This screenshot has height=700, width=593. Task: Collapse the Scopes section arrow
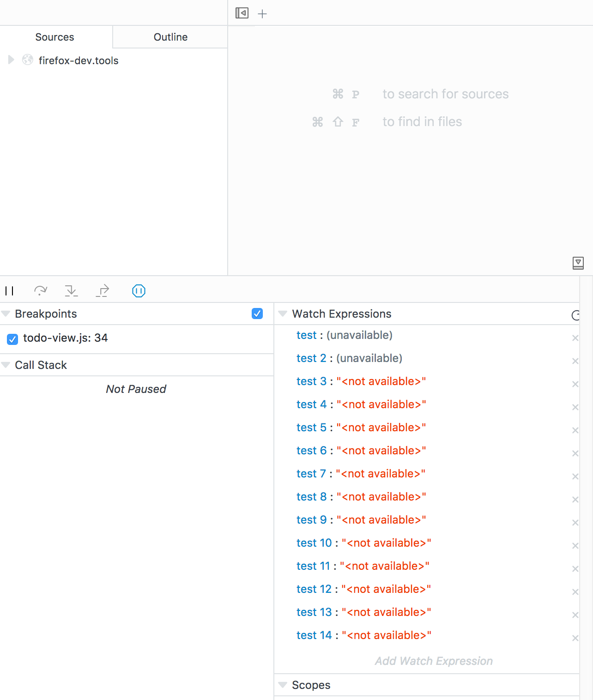coord(283,685)
